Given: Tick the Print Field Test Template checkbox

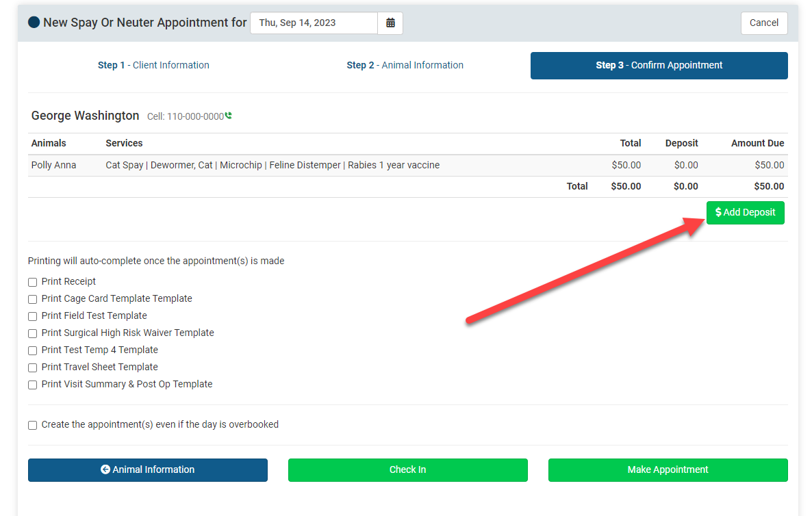Looking at the screenshot, I should click(x=32, y=316).
